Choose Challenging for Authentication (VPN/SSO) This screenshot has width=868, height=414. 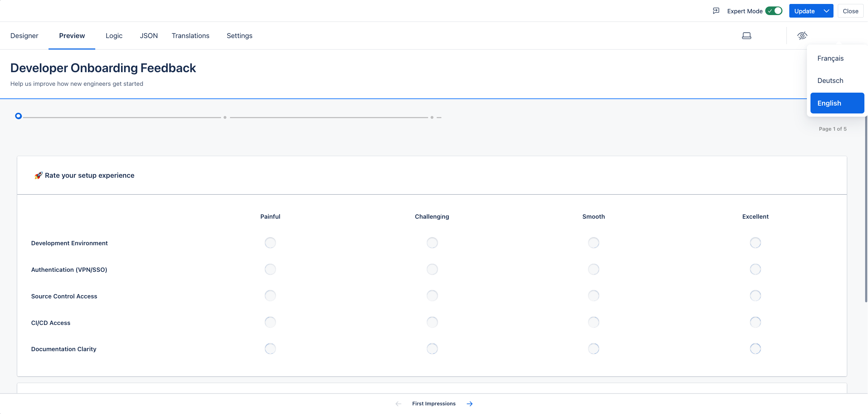tap(432, 269)
